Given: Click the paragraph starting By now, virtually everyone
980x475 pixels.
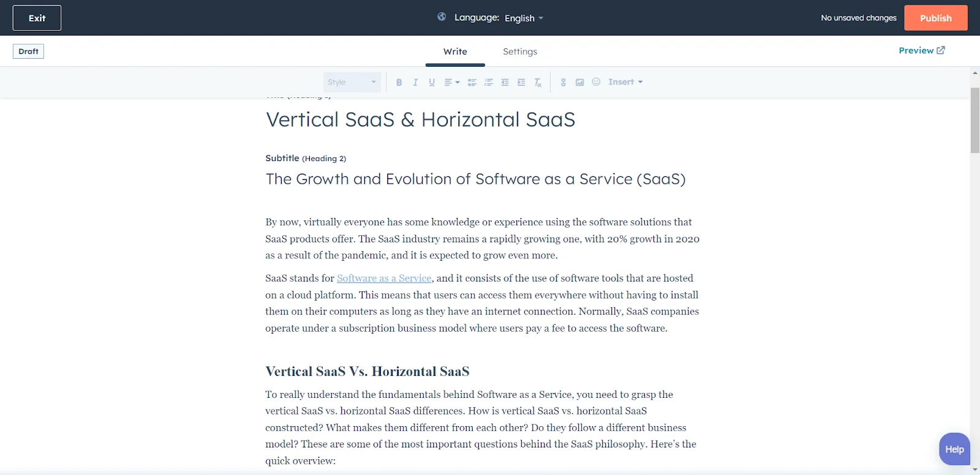Looking at the screenshot, I should click(483, 239).
